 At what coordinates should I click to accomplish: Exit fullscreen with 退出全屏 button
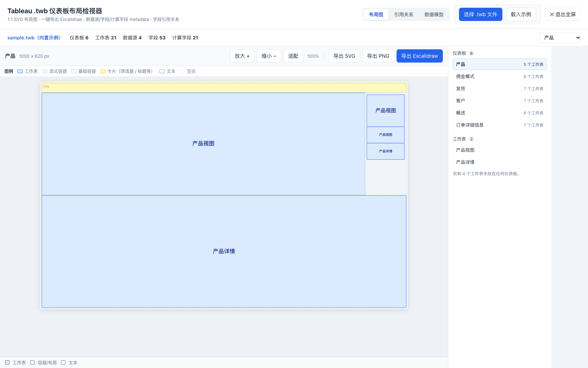[563, 14]
